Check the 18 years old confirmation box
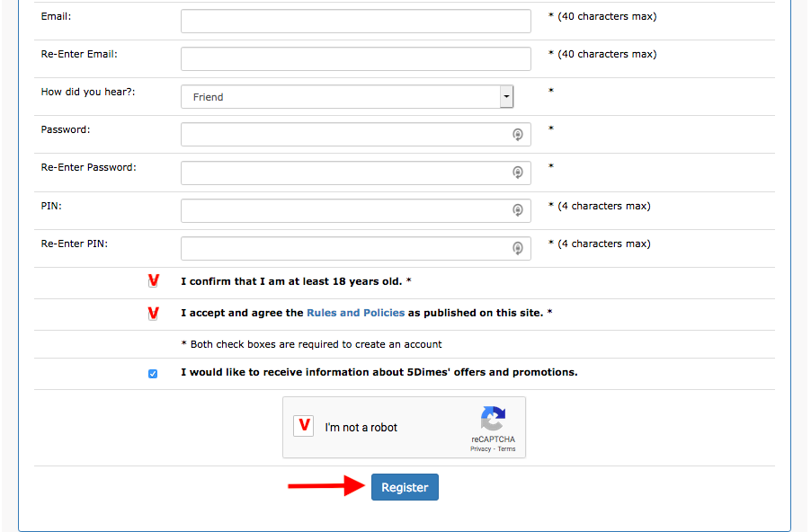This screenshot has width=811, height=532. (x=153, y=281)
